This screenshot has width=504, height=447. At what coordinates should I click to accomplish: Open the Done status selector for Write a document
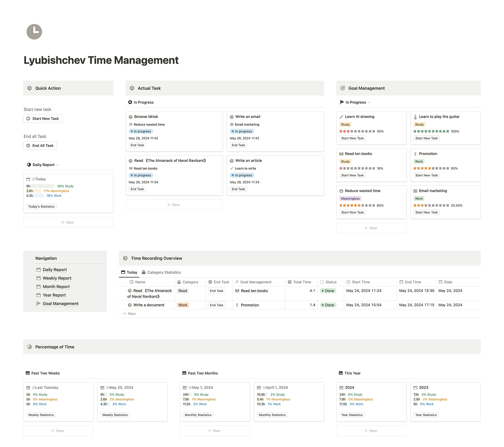[328, 305]
